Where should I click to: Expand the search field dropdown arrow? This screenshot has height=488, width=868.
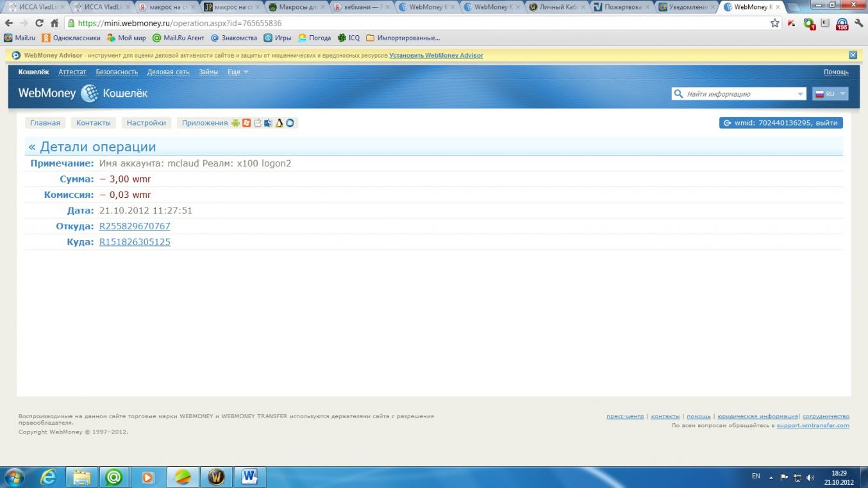click(x=800, y=94)
